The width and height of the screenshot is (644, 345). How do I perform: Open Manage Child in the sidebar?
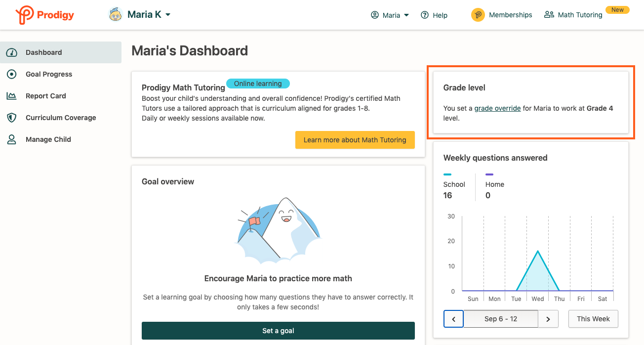[x=61, y=139]
